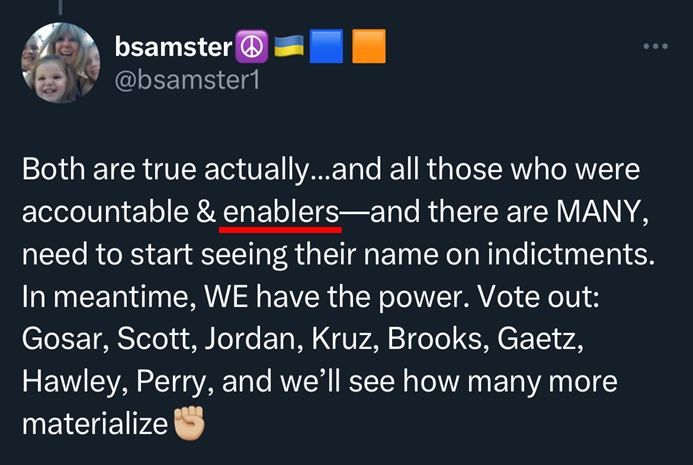This screenshot has width=693, height=465.
Task: Click the word indictments in the tweet
Action: 571,254
